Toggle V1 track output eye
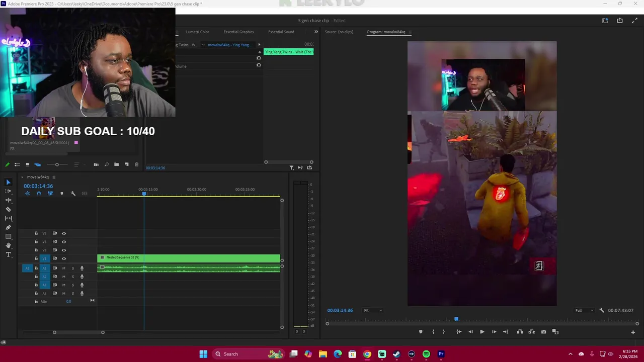Image resolution: width=644 pixels, height=362 pixels. tap(64, 258)
